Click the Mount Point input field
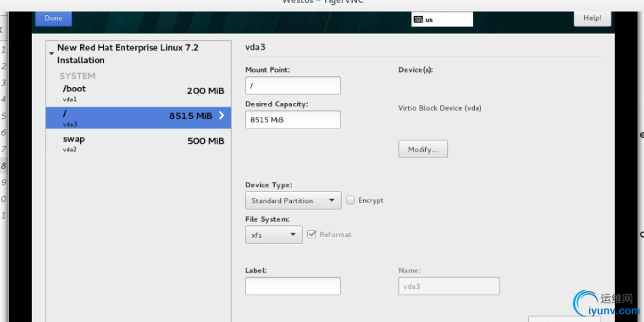 click(x=293, y=85)
